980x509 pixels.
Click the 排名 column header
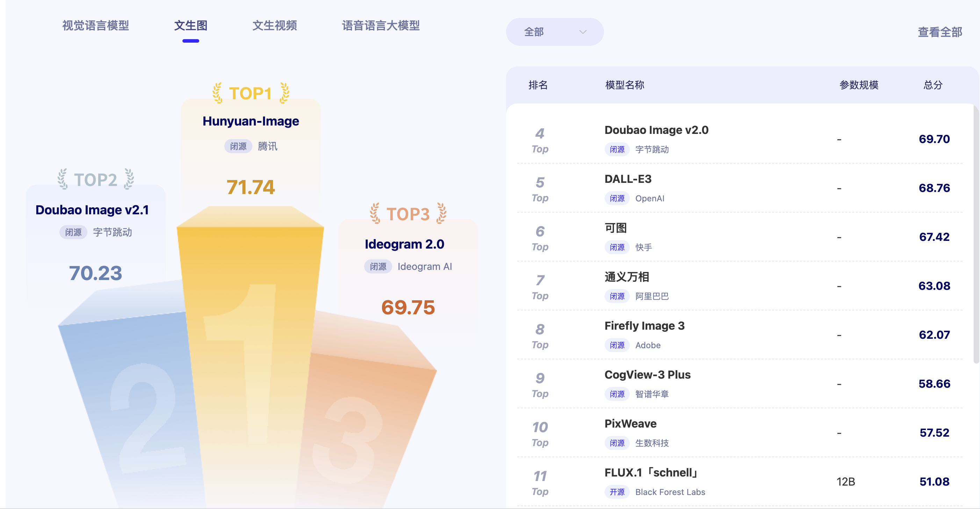click(x=538, y=85)
